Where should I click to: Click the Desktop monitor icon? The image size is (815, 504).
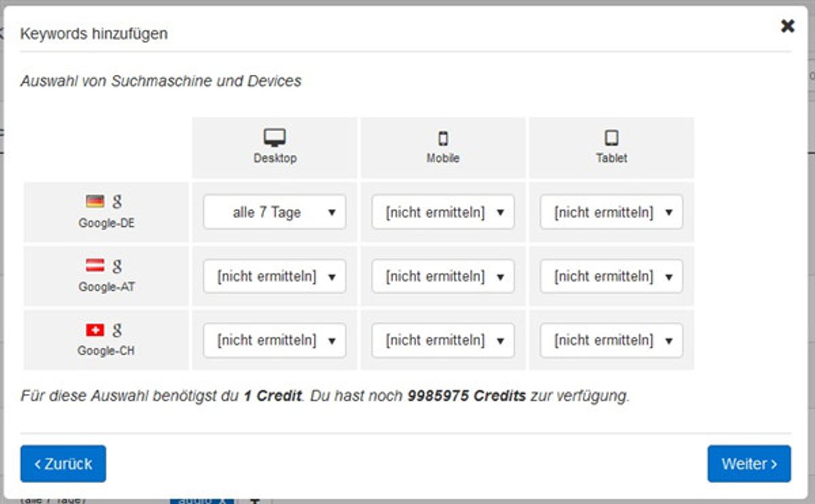coord(274,139)
